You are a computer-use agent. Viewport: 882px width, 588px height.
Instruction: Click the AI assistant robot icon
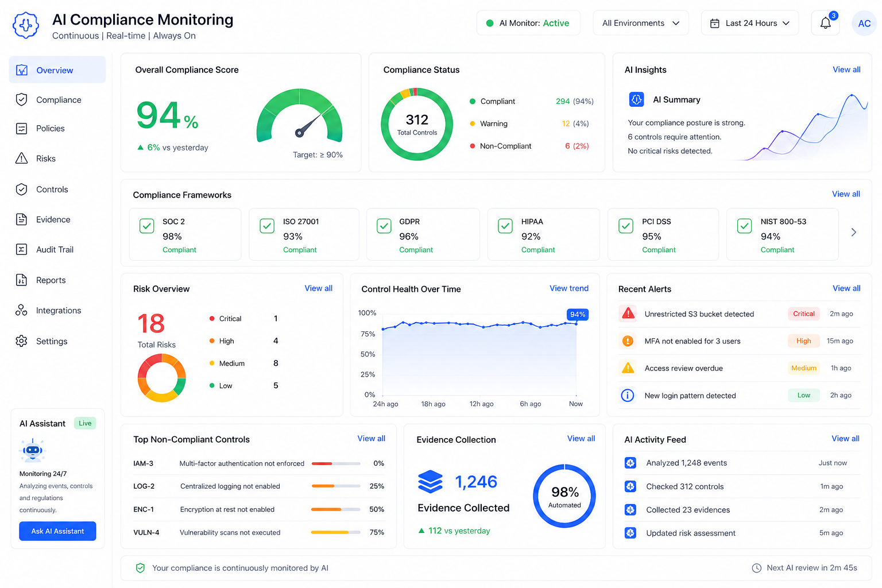32,450
